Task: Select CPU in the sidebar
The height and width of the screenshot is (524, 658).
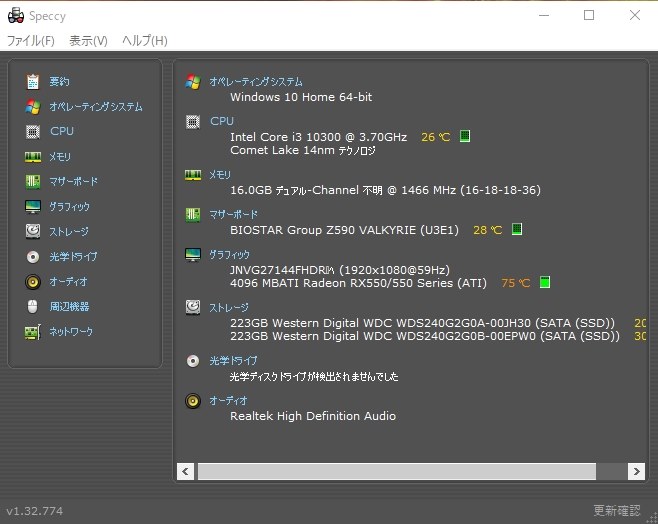Action: [62, 131]
